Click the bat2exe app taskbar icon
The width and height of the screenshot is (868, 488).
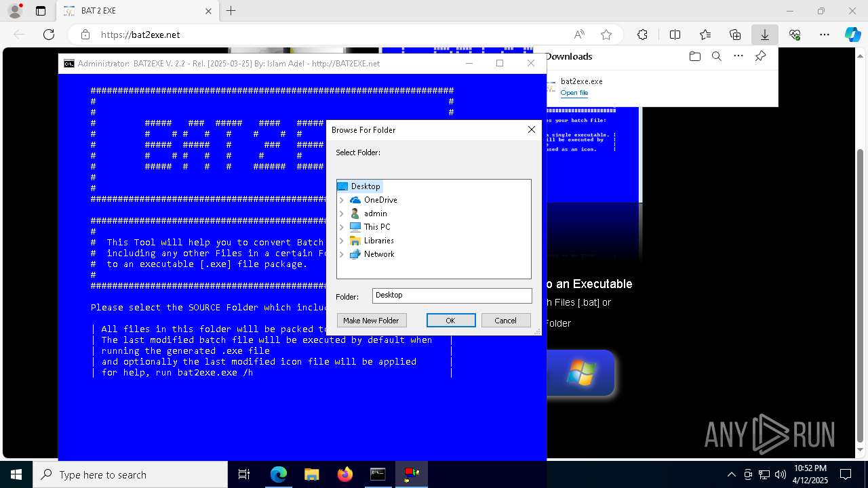point(412,474)
